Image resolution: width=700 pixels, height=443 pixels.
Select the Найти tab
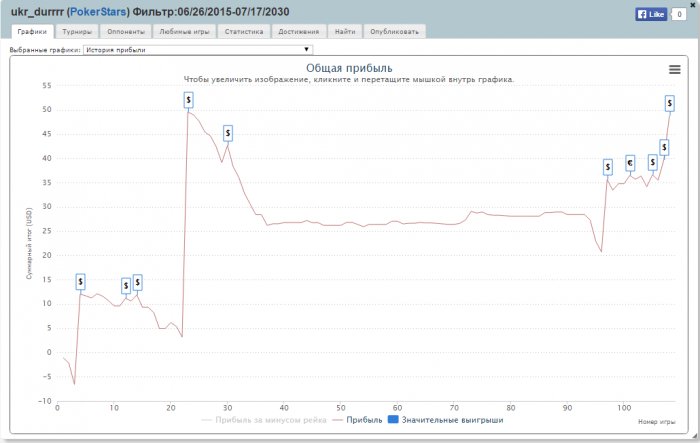click(345, 32)
